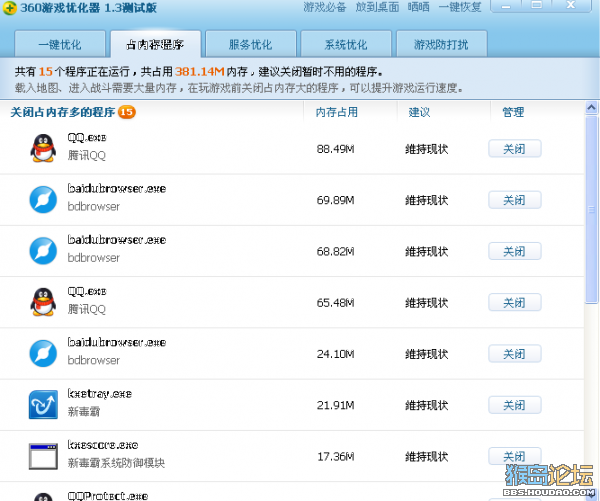Switch to the 一键优化 tab
600x501 pixels.
point(60,44)
